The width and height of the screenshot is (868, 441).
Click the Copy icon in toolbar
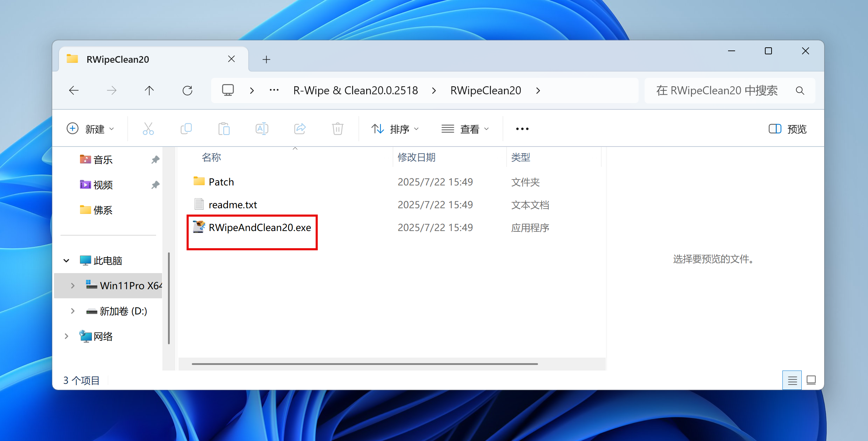coord(186,129)
